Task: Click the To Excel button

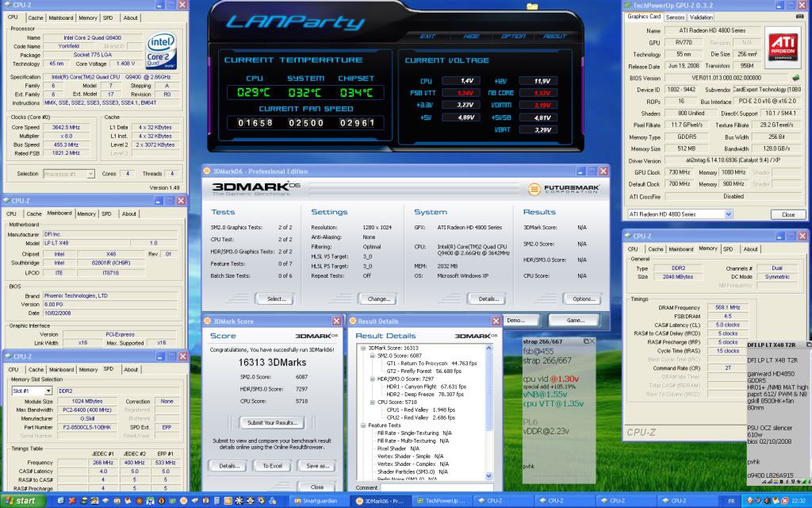Action: point(274,466)
